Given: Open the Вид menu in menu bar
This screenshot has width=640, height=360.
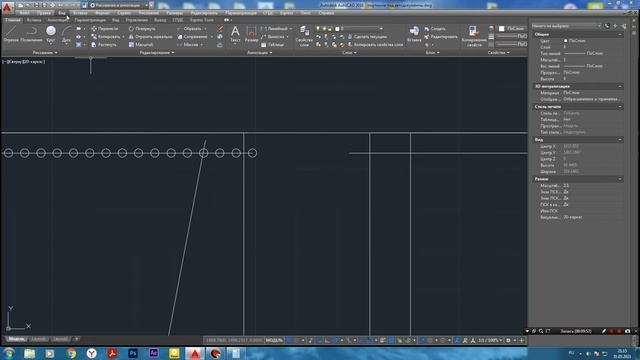Looking at the screenshot, I should pyautogui.click(x=61, y=13).
